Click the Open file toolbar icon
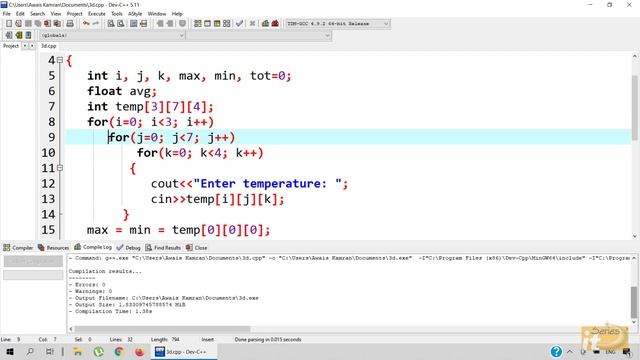 18,24
